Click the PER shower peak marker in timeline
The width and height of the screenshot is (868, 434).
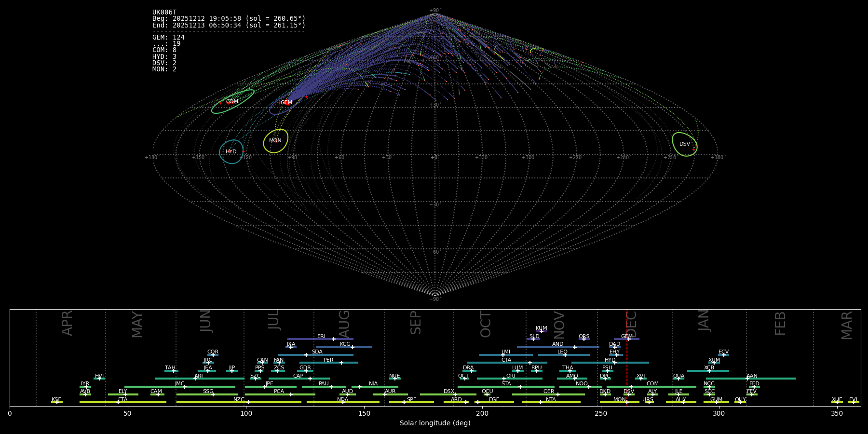point(341,363)
